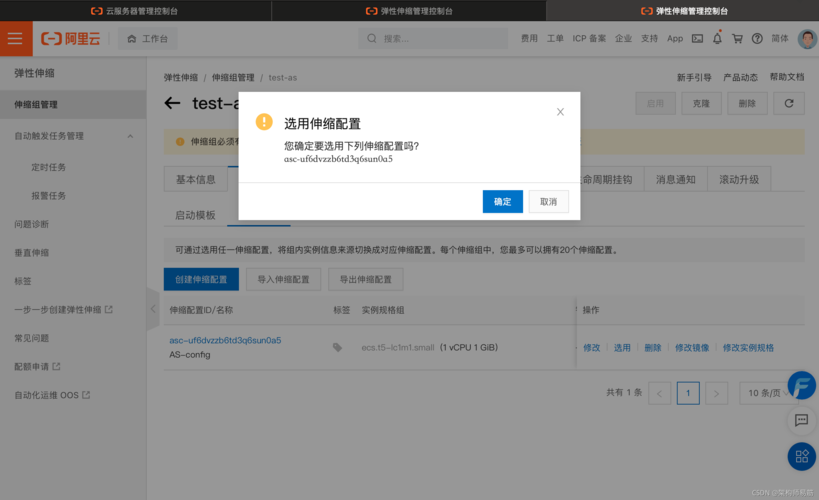Screen dimensions: 819x500
Task: Confirm with the 确定 button in dialog
Action: pos(502,202)
